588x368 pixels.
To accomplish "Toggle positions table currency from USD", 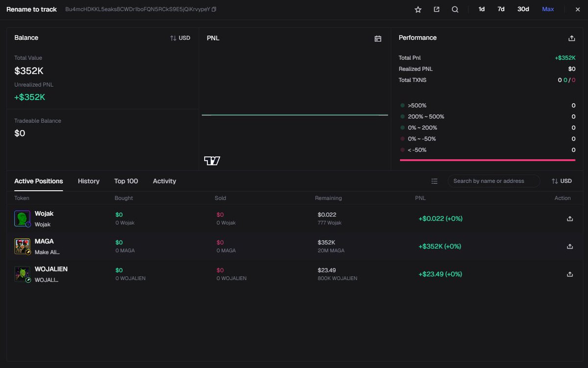I will pyautogui.click(x=562, y=181).
